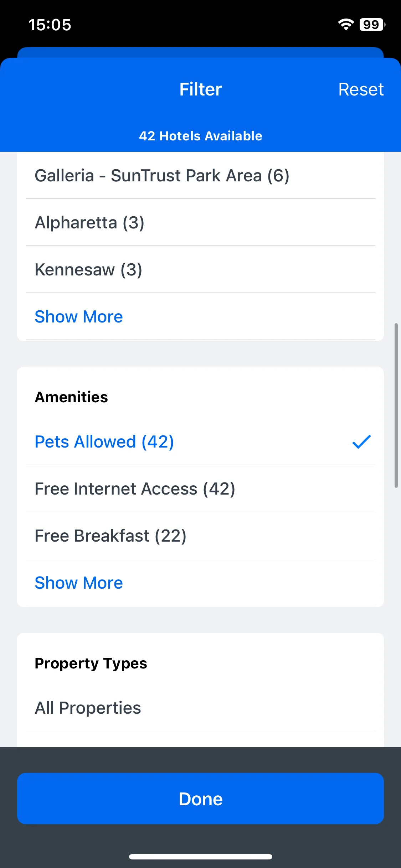401x868 pixels.
Task: Select the Kennesaw (3) neighborhood
Action: (200, 269)
